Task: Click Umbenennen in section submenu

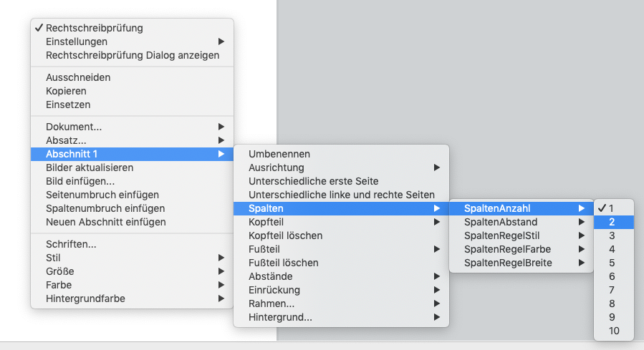Action: pyautogui.click(x=279, y=154)
